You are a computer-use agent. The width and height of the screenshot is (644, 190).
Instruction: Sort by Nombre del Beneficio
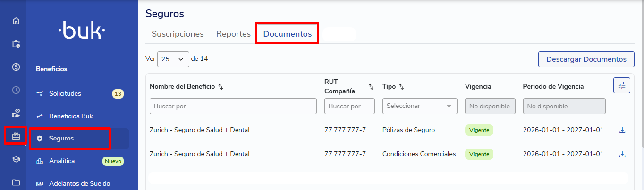(220, 87)
